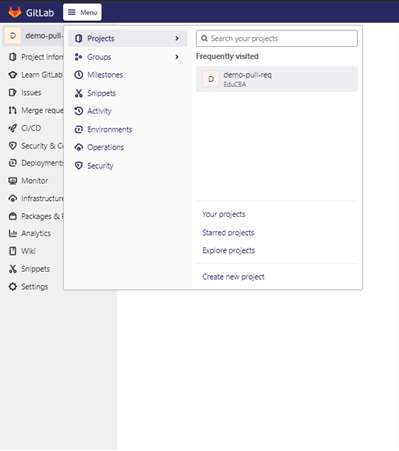Click the Issues sidebar icon
Viewport: 399px width, 451px height.
pos(13,93)
